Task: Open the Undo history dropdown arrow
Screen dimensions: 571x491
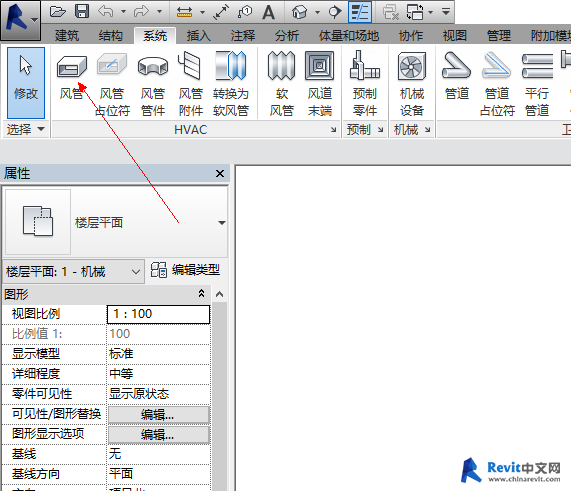Action: (x=123, y=12)
